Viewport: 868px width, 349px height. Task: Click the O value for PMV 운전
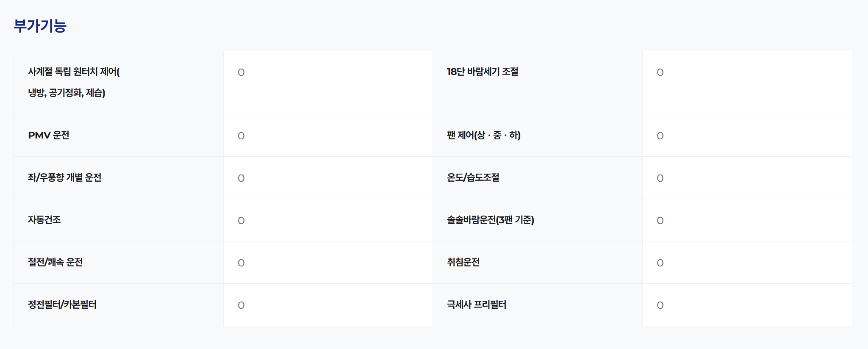[241, 136]
